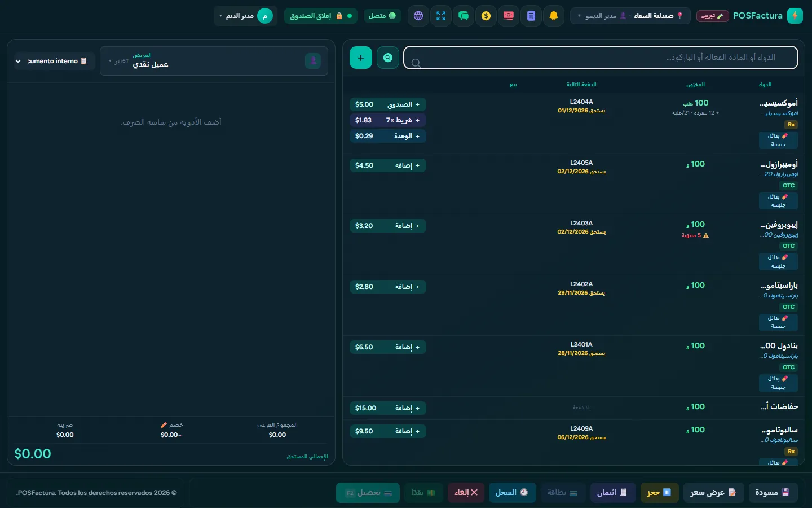
Task: Open the calculator icon in top bar
Action: coord(531,16)
